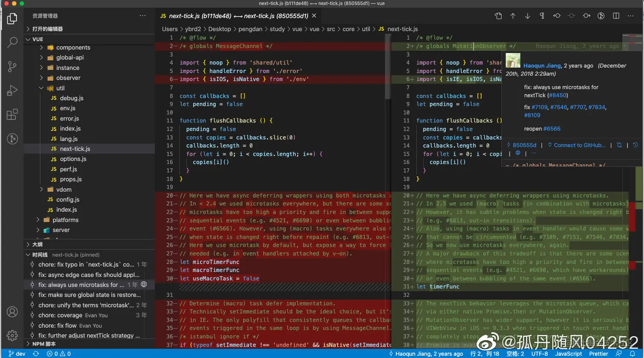This screenshot has width=644, height=358.
Task: Click the circled git branch icon in toolbar
Action: coord(601,16)
